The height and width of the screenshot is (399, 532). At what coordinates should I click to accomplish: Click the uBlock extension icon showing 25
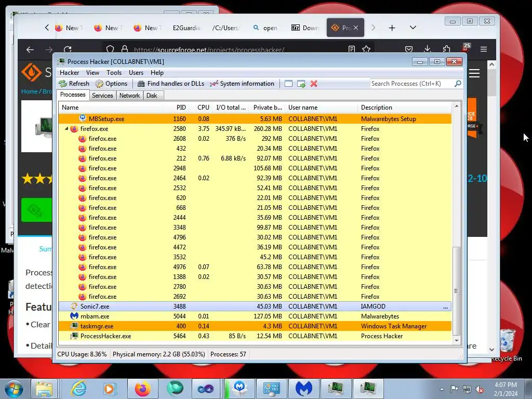(465, 47)
